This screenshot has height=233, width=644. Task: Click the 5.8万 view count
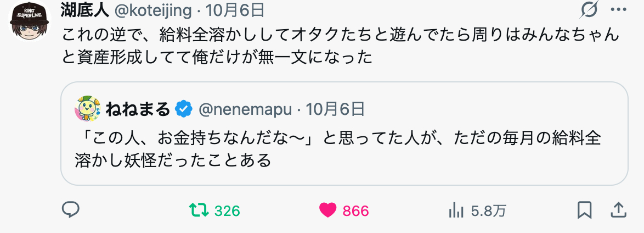coord(488,211)
